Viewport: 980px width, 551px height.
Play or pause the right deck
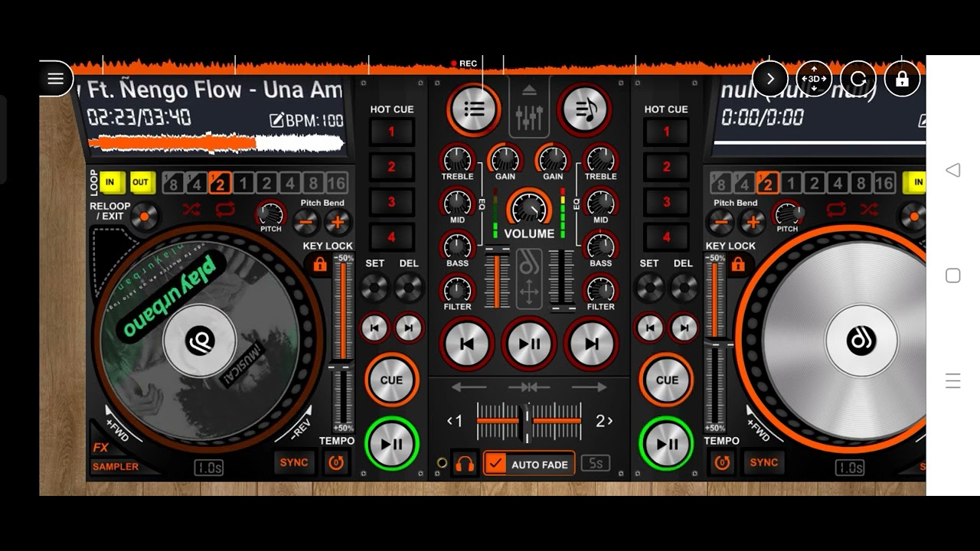667,443
